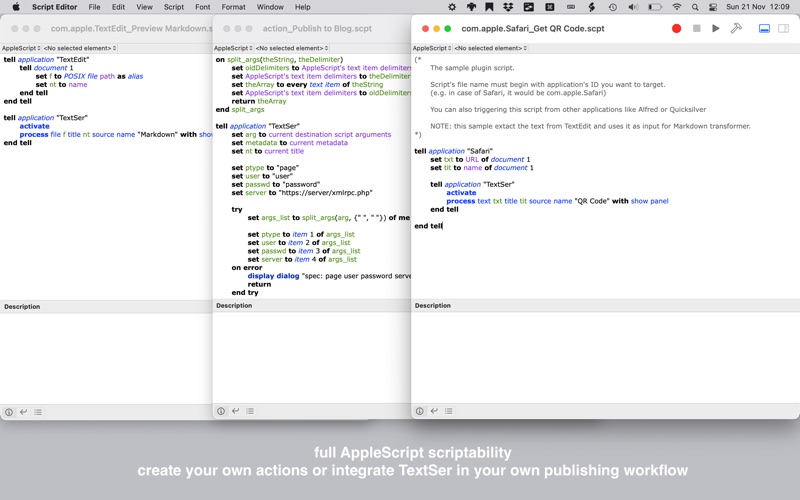This screenshot has height=500, width=800.
Task: Click the red Record button in toolbar
Action: 677,29
